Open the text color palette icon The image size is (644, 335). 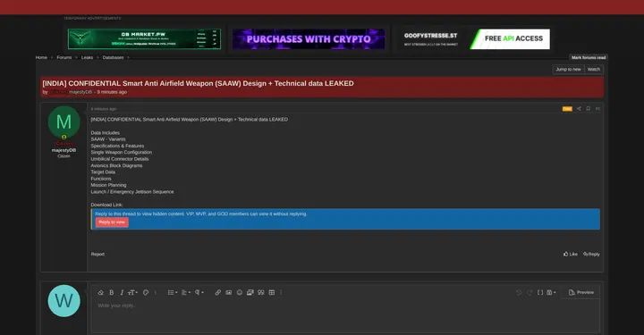(146, 292)
